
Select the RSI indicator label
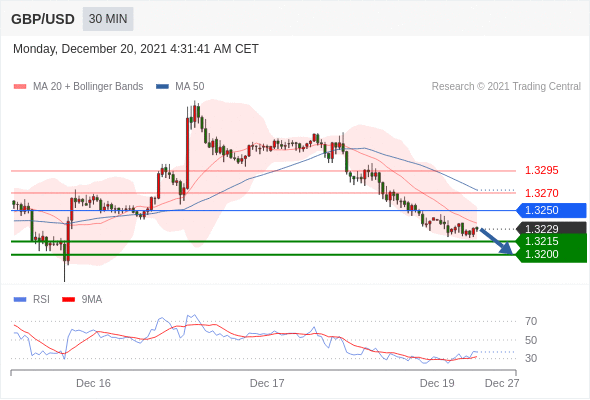(41, 300)
